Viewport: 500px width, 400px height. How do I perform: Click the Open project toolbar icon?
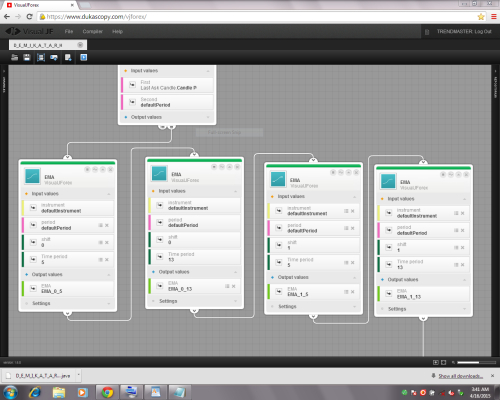coord(14,57)
